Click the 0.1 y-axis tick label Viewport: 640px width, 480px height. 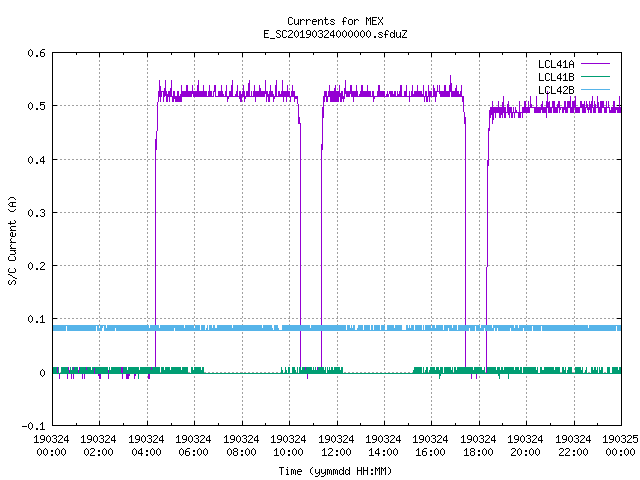coord(36,319)
